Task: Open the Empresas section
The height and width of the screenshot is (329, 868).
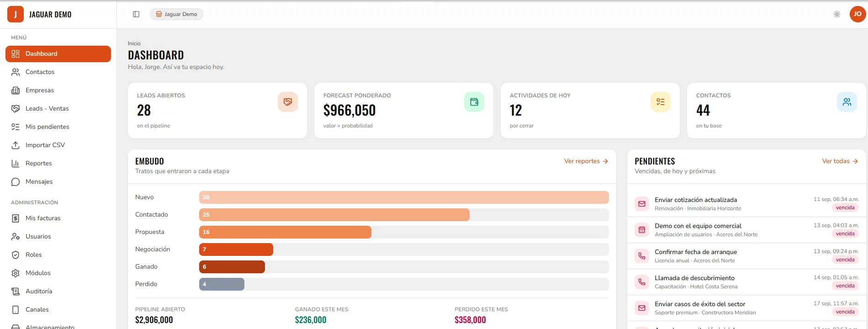Action: [58, 90]
